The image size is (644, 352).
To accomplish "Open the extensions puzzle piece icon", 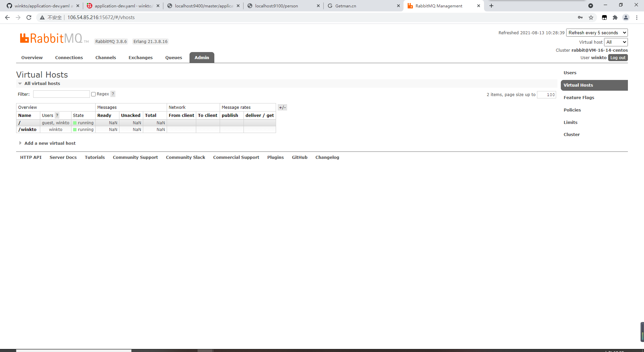I will coord(615,17).
